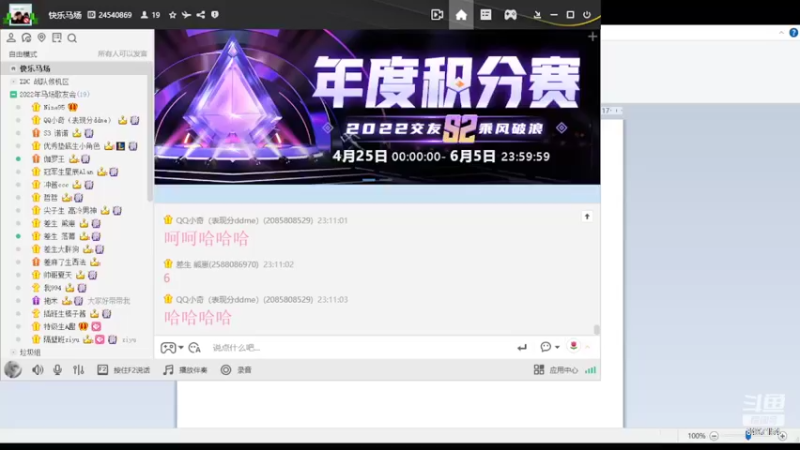Open the video play tab icon
The height and width of the screenshot is (450, 800).
pos(437,15)
